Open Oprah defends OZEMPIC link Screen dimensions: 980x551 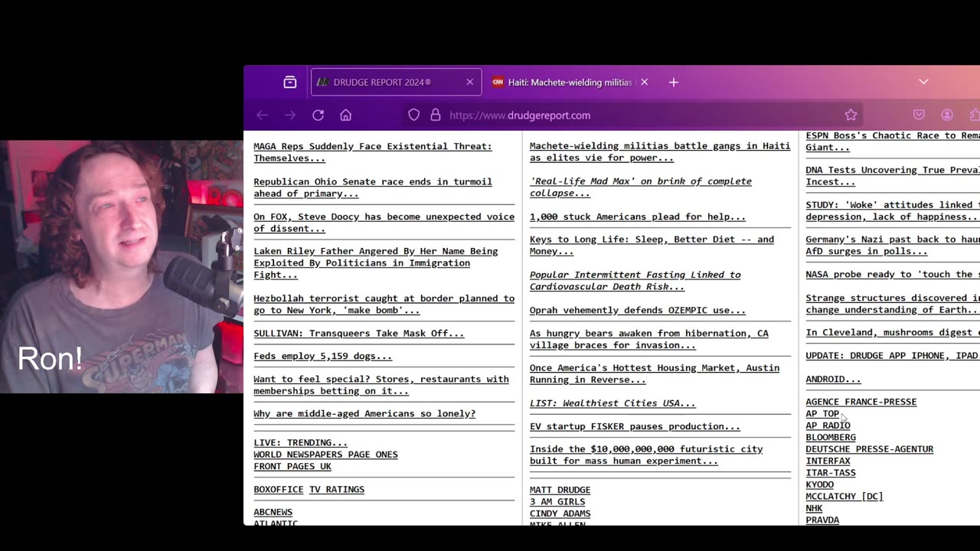(637, 311)
